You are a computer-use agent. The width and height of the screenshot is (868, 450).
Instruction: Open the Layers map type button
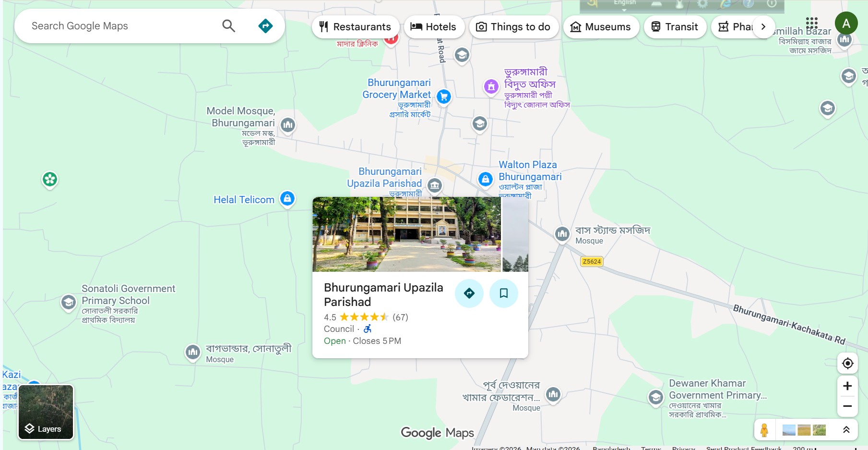[46, 412]
